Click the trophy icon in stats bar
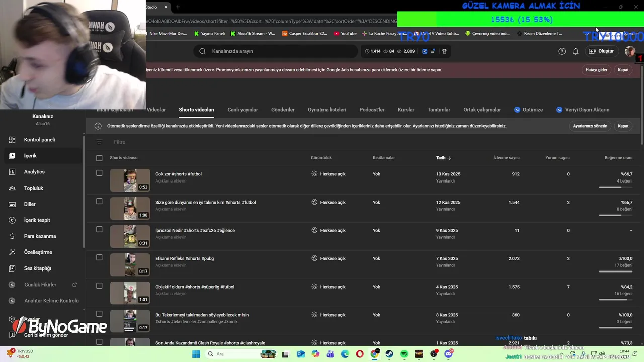Image resolution: width=644 pixels, height=362 pixels. point(444,51)
